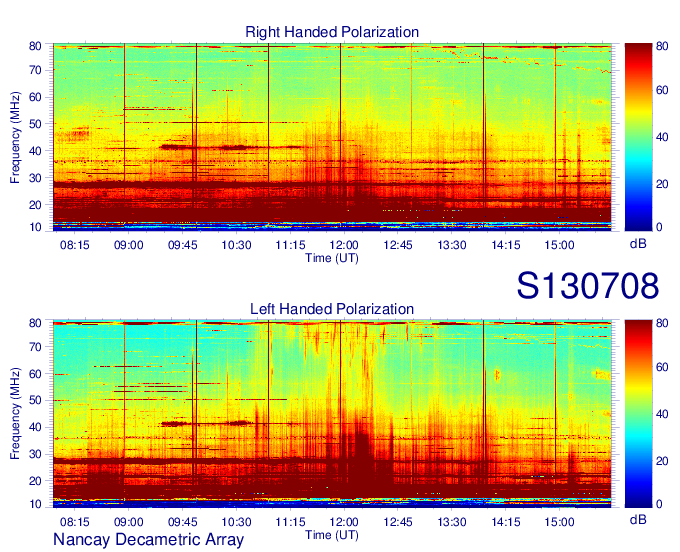Select 70 MHz tick on Left Handed frequency axis
Image resolution: width=680 pixels, height=552 pixels.
point(35,347)
